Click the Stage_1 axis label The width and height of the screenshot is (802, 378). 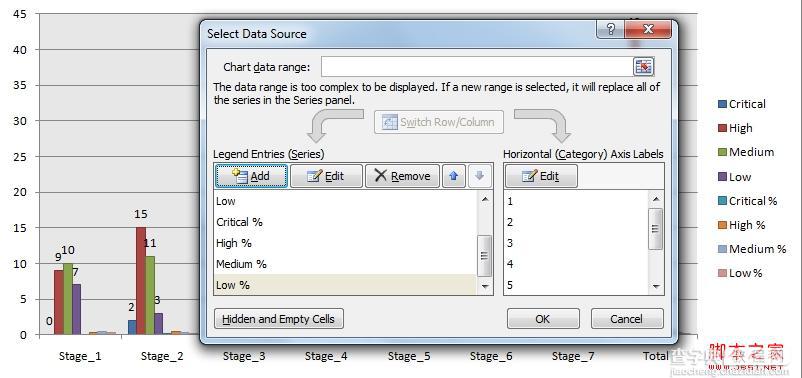coord(80,356)
